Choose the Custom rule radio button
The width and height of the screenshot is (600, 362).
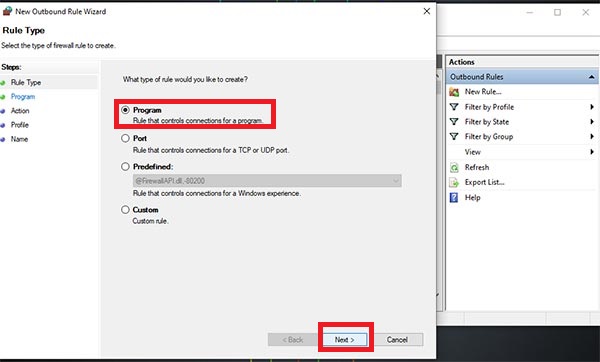[x=125, y=210]
